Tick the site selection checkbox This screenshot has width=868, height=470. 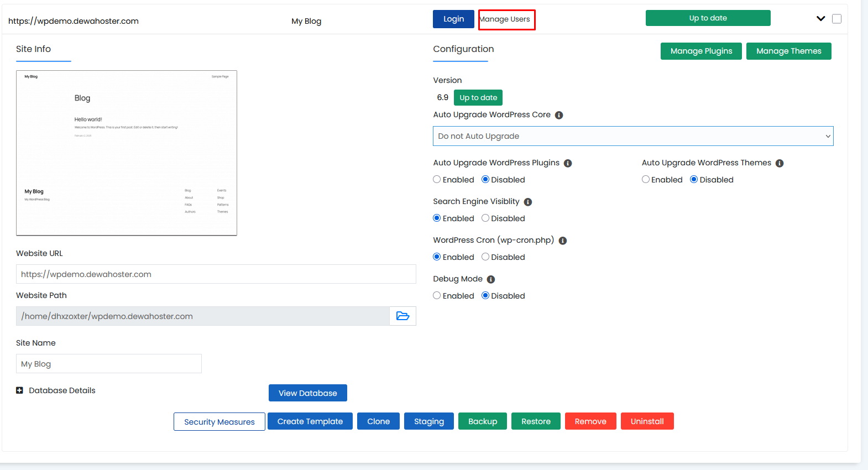[x=837, y=19]
